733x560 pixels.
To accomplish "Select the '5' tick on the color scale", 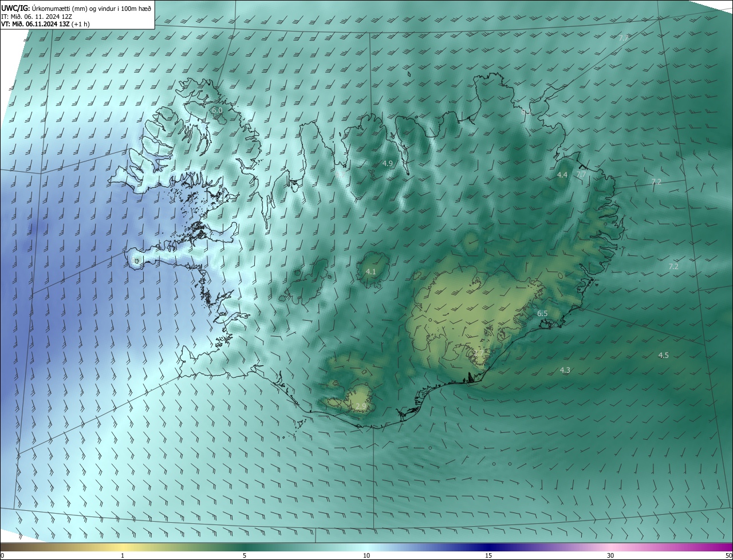I will click(245, 555).
